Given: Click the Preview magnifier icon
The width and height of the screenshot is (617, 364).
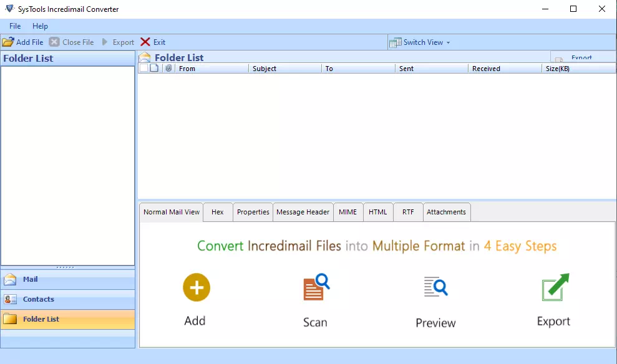Looking at the screenshot, I should pos(435,287).
